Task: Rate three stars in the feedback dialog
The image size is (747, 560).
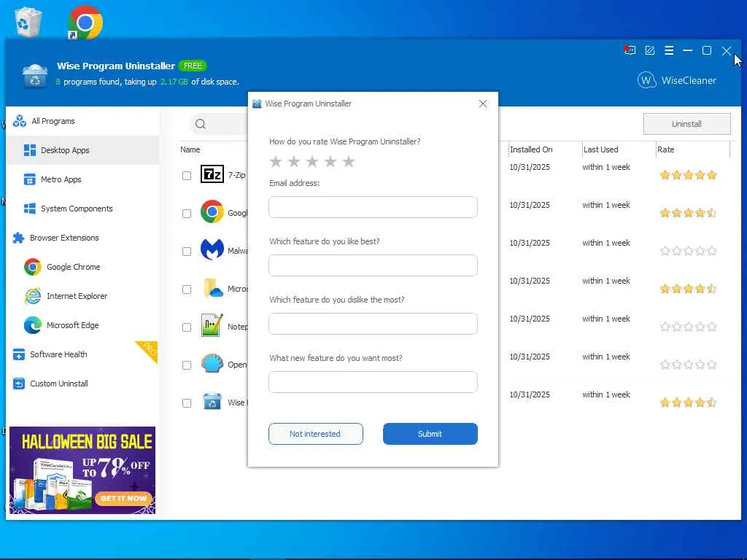Action: [x=312, y=161]
